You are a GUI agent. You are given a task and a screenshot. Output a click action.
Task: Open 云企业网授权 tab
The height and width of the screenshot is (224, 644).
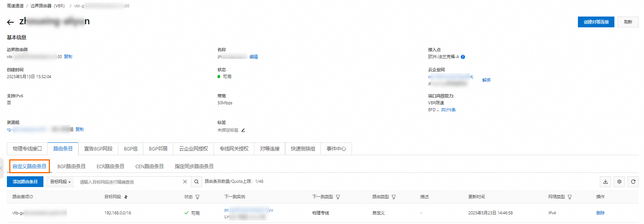pyautogui.click(x=194, y=149)
